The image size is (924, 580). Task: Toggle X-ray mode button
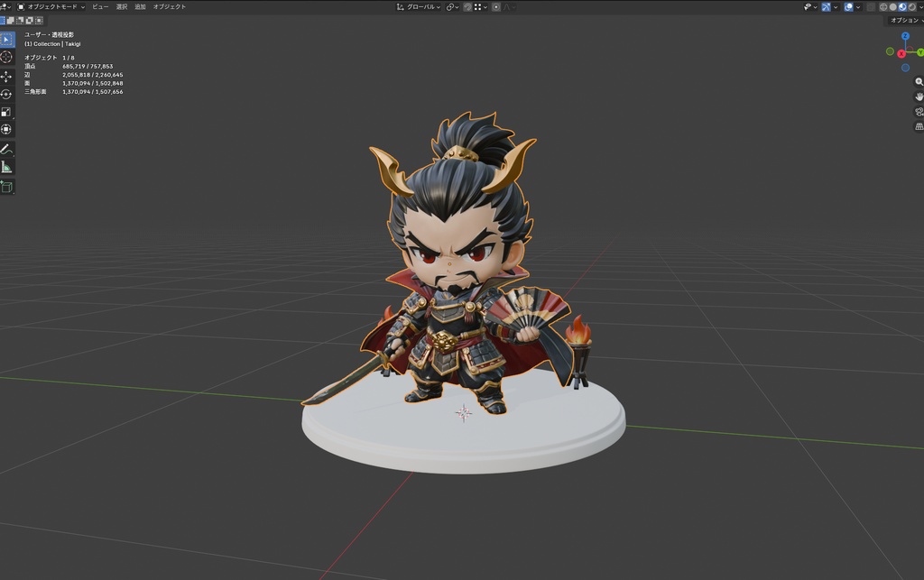(x=871, y=7)
